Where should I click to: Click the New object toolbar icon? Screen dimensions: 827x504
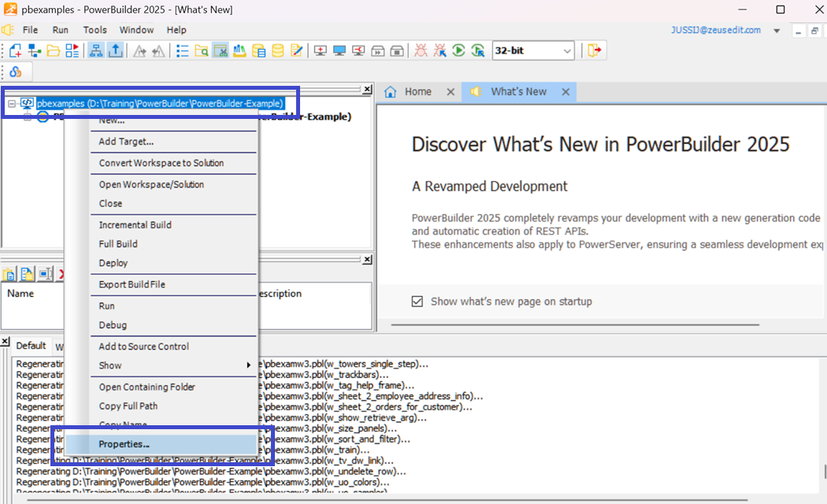(x=15, y=50)
